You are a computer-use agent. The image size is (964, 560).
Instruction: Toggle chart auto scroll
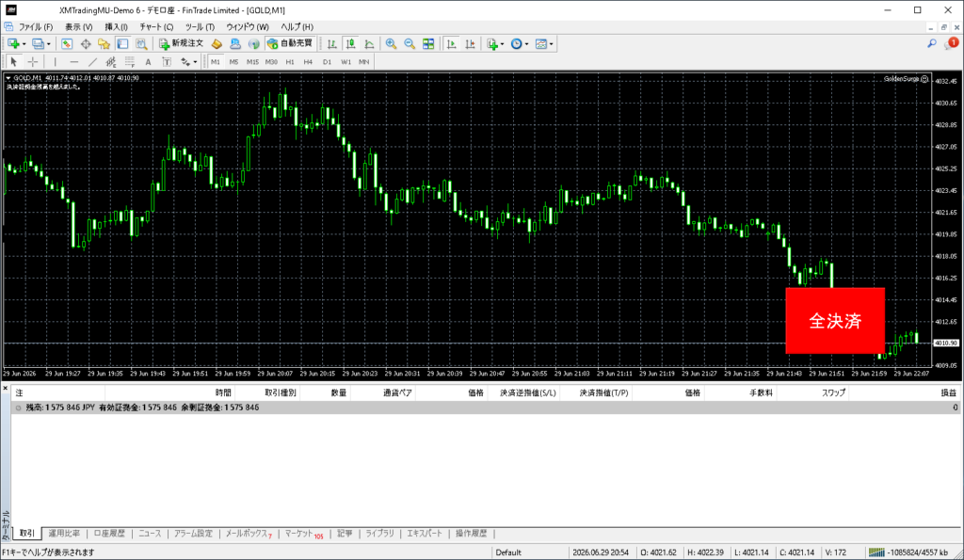(x=451, y=43)
